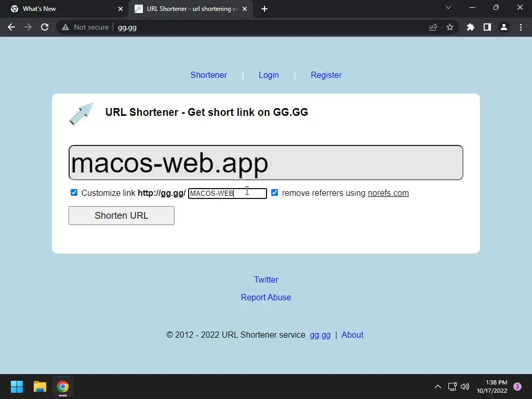Viewport: 532px width, 399px height.
Task: Open the About footer link
Action: click(x=353, y=335)
